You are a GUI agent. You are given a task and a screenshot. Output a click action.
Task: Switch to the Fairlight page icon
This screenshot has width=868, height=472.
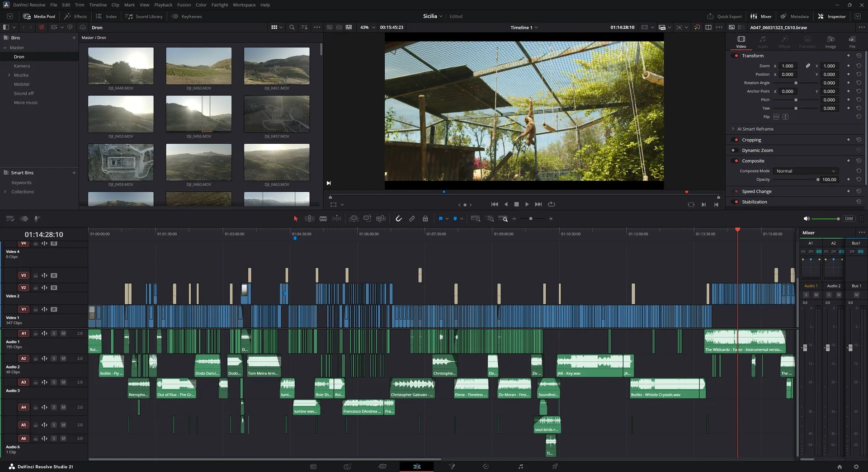(520, 467)
